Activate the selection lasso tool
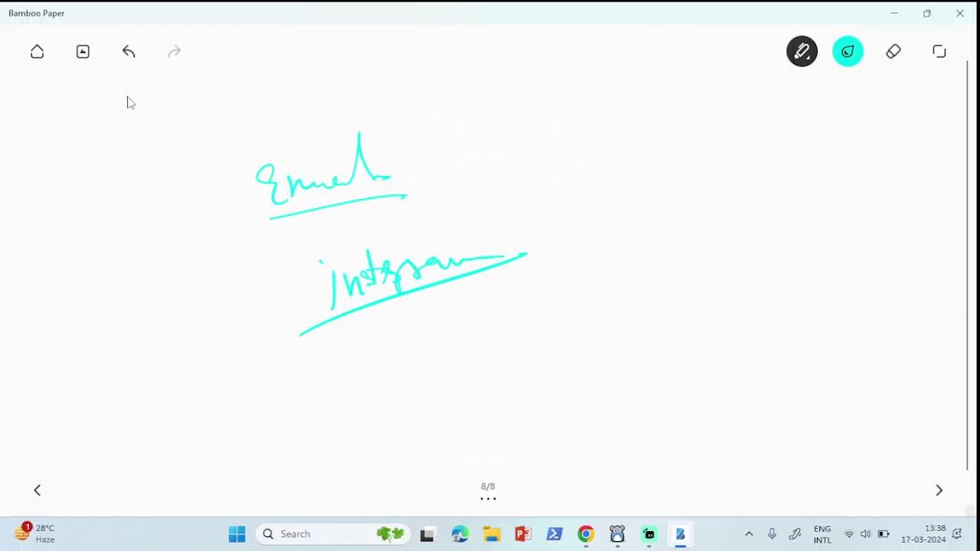This screenshot has height=551, width=980. [939, 51]
